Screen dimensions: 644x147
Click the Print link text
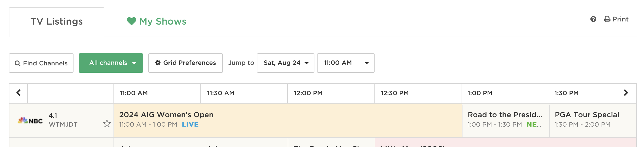point(620,19)
